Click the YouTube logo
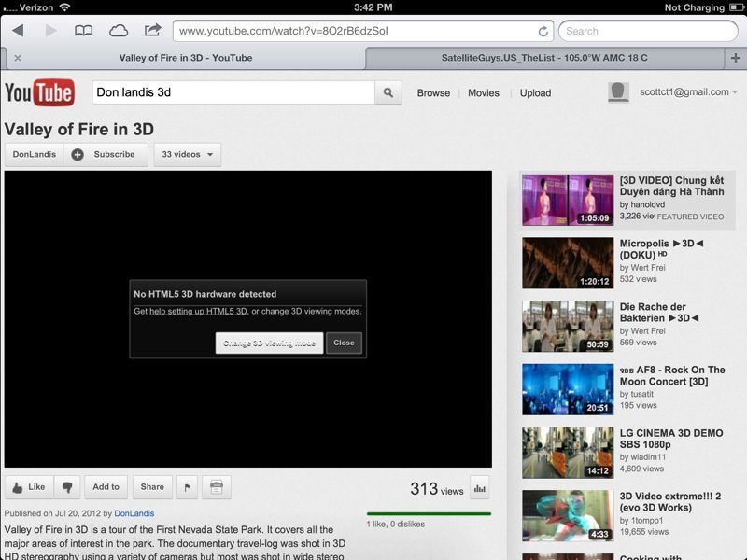Image resolution: width=747 pixels, height=560 pixels. 39,92
